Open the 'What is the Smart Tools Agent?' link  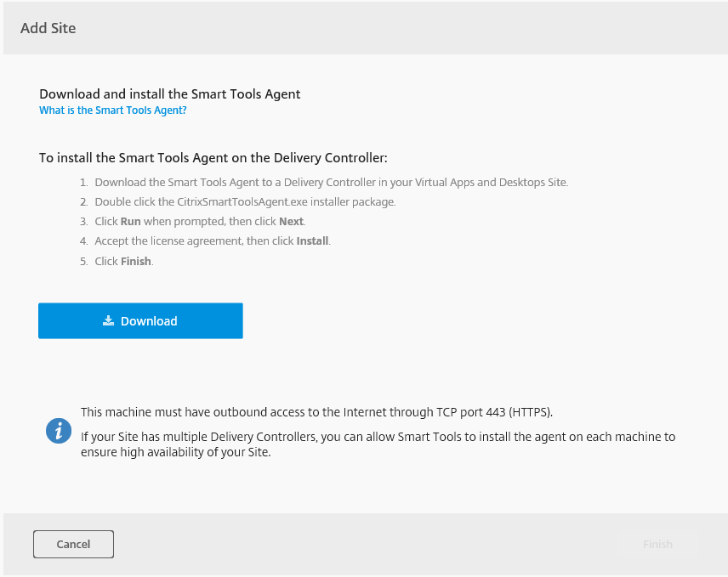click(112, 110)
